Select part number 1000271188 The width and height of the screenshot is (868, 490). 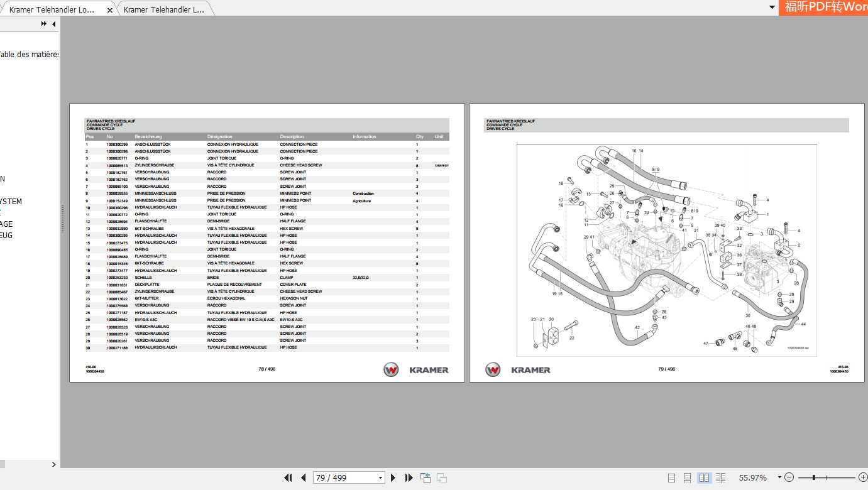tap(117, 347)
